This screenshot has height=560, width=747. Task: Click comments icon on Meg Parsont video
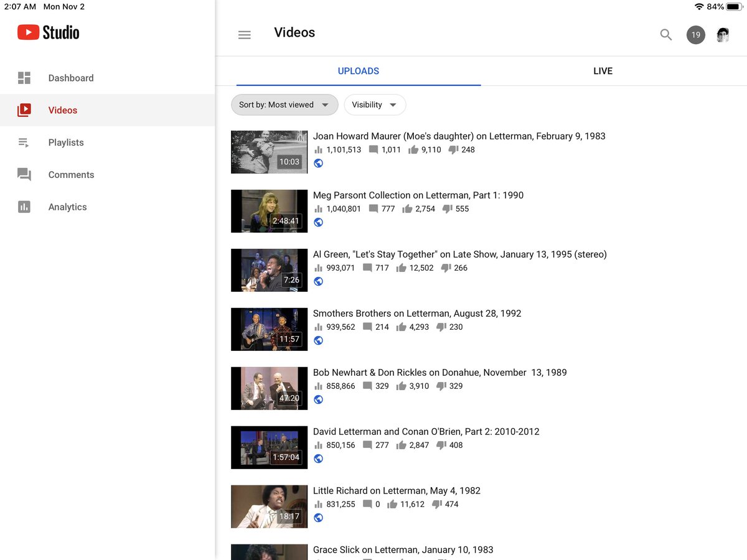[x=374, y=209]
